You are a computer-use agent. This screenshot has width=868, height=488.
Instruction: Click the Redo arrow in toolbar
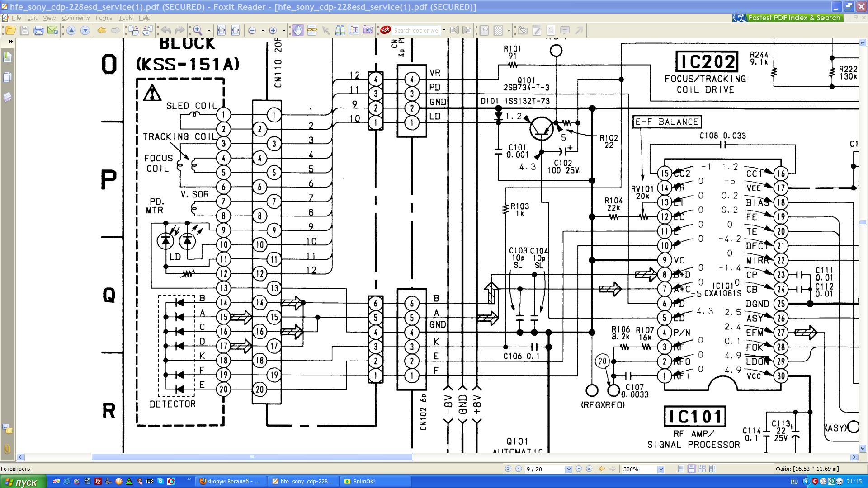click(x=179, y=30)
